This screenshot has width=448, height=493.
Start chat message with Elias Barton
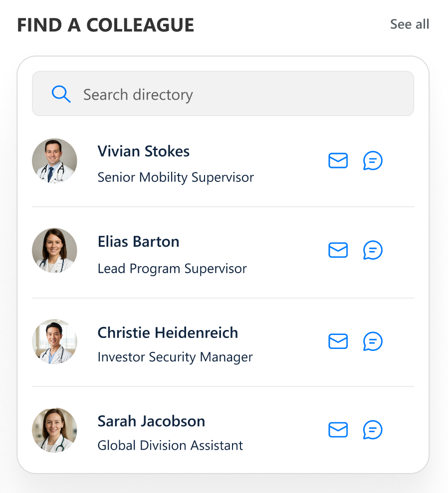pos(373,250)
